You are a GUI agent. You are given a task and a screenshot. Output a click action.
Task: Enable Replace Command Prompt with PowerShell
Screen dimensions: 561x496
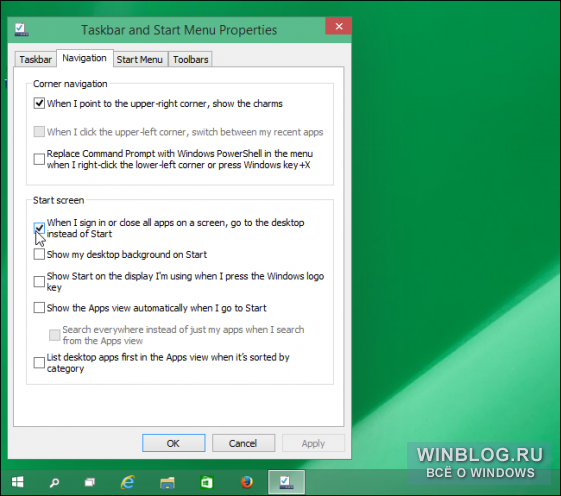[39, 159]
